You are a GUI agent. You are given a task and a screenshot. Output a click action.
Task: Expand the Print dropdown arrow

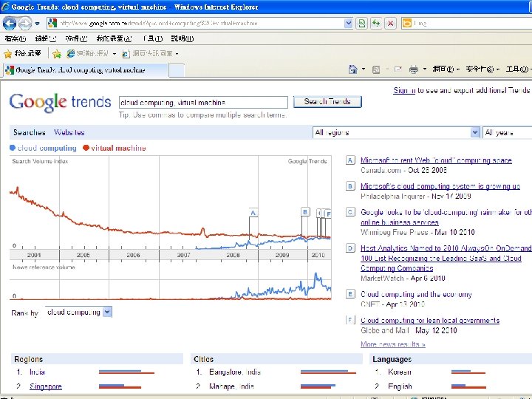click(x=424, y=69)
